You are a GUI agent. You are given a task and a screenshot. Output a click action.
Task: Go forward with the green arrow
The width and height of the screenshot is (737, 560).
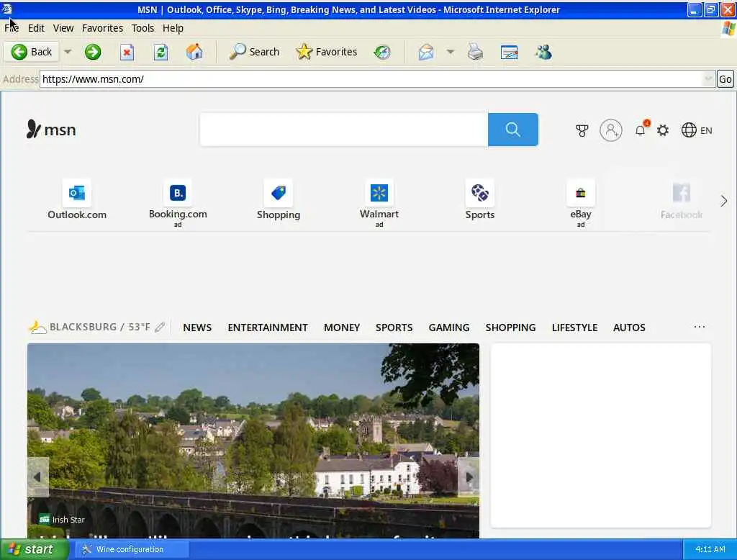[x=93, y=52]
